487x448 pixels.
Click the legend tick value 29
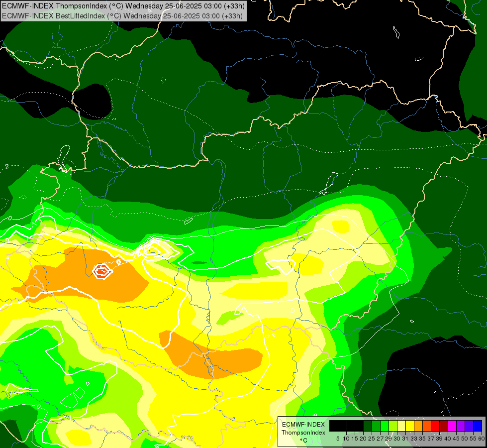(389, 439)
